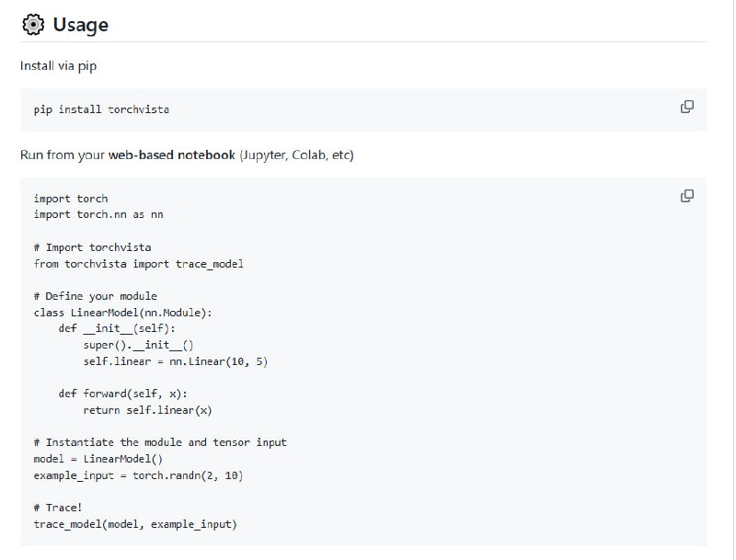
Task: Click the bold 'web-based notebook' text
Action: [171, 154]
